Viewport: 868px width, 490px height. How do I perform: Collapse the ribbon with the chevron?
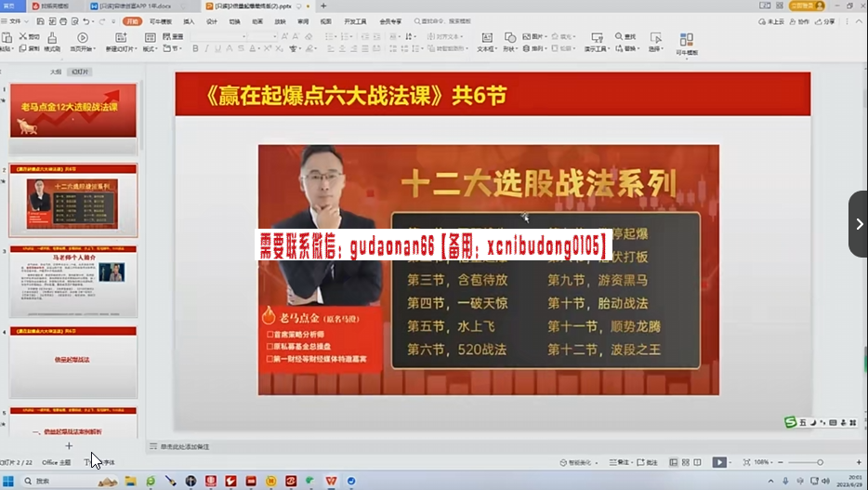[859, 21]
